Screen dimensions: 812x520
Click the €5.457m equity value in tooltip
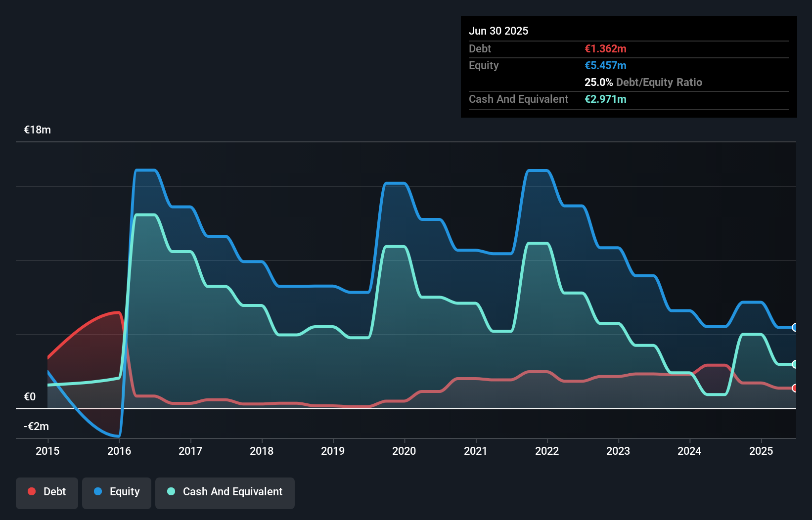[x=605, y=66]
